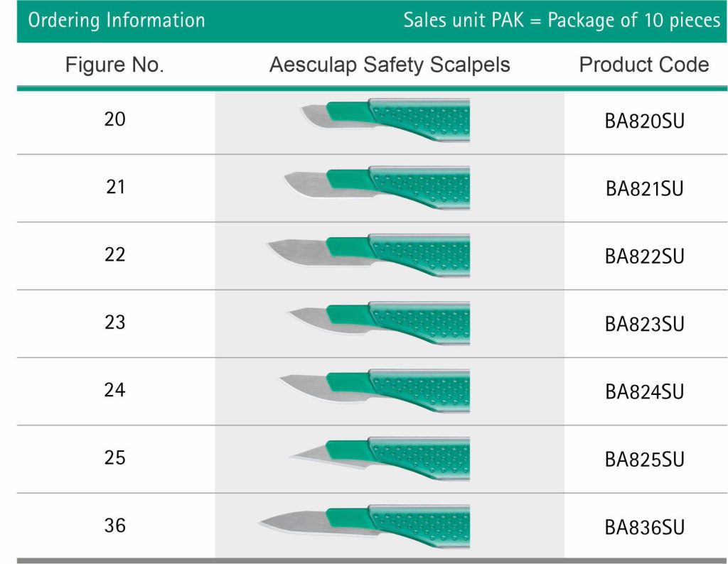Select product code BA825SU

click(644, 460)
